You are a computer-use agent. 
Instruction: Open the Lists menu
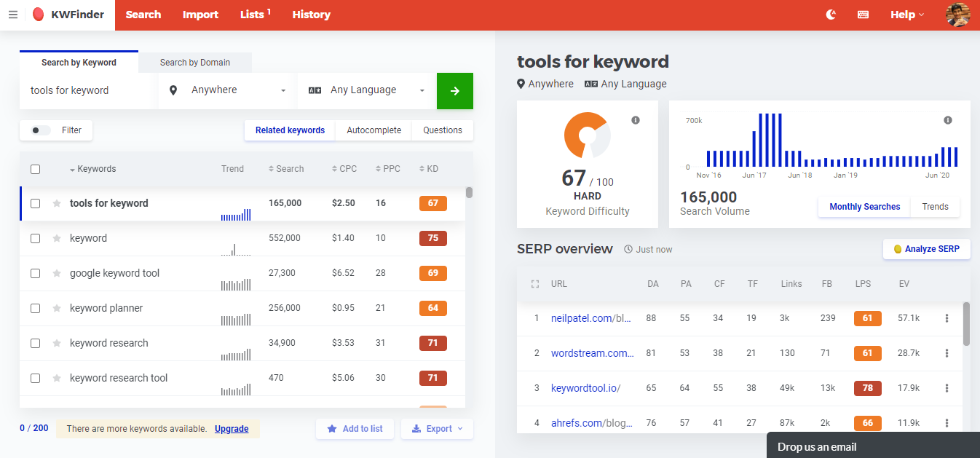pos(255,15)
